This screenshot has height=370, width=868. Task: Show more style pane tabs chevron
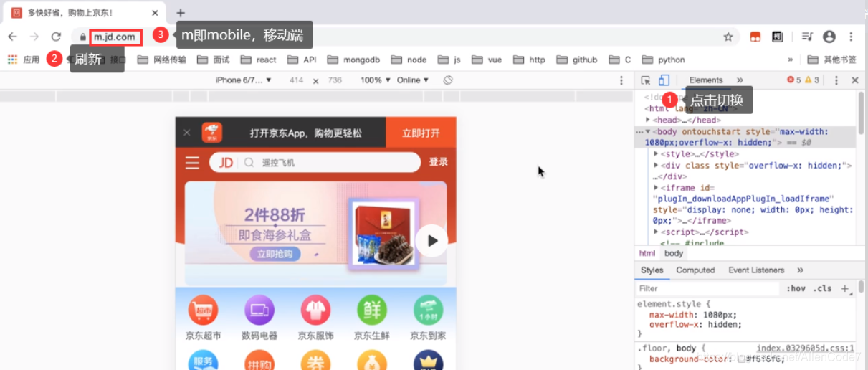(x=800, y=270)
